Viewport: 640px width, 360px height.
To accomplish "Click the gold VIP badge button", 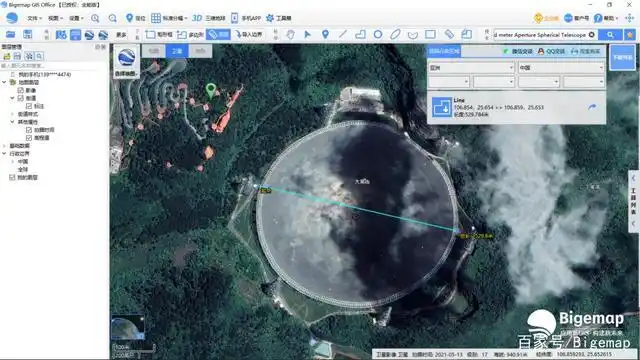I will [x=546, y=18].
